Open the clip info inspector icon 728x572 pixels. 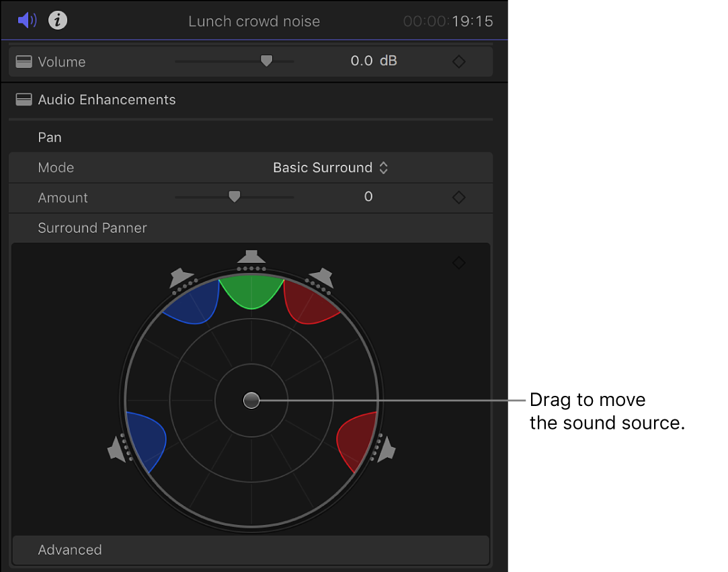pyautogui.click(x=57, y=20)
